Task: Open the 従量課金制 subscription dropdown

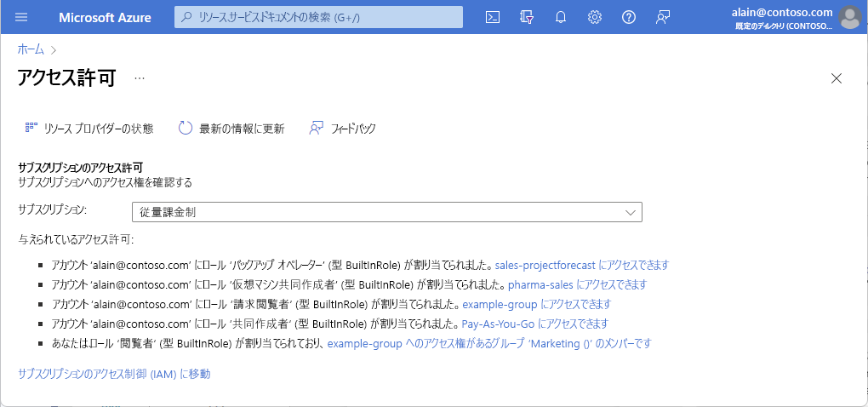Action: (x=387, y=212)
